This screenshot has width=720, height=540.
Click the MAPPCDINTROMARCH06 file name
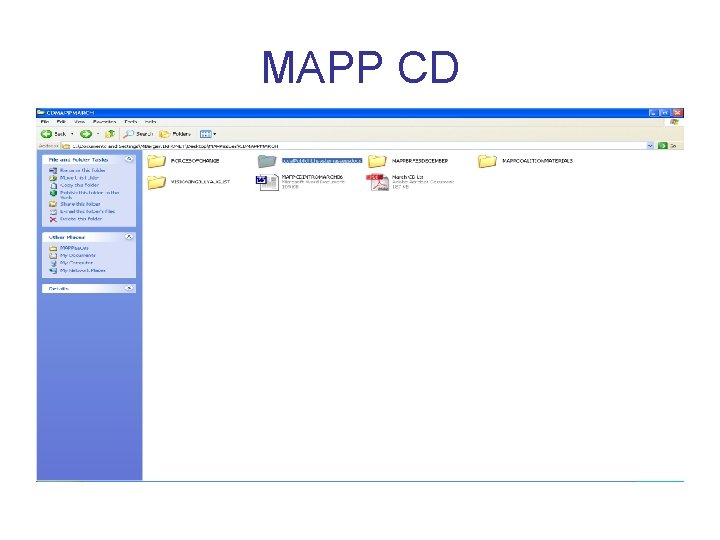(312, 177)
